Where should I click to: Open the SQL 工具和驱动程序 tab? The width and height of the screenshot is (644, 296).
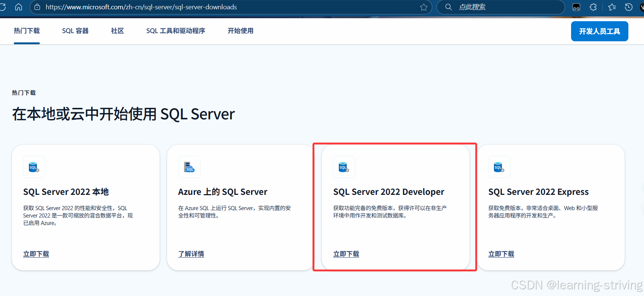pyautogui.click(x=176, y=31)
